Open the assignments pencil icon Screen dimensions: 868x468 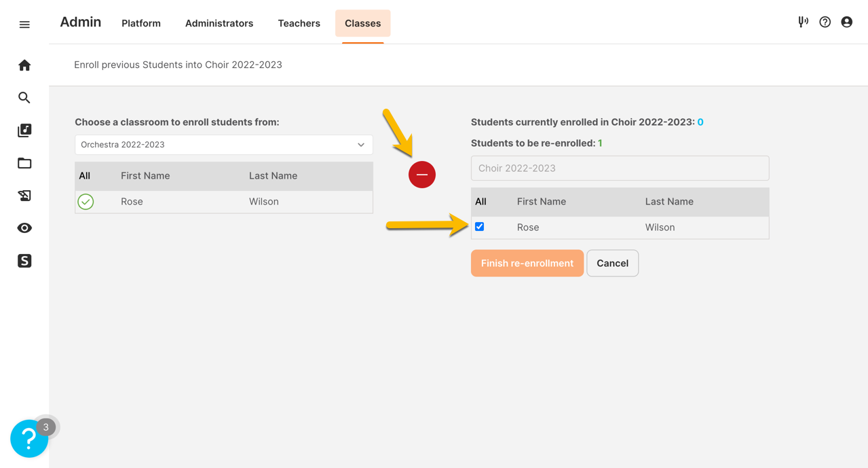click(x=24, y=196)
